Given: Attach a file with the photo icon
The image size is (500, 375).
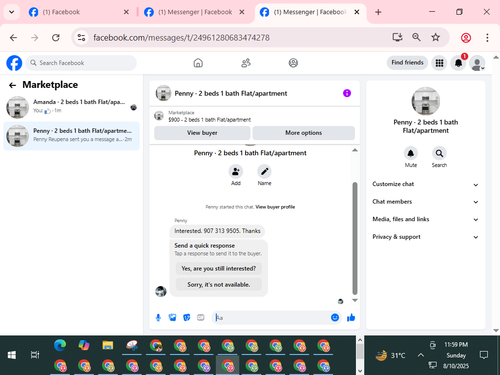Looking at the screenshot, I should 172,317.
